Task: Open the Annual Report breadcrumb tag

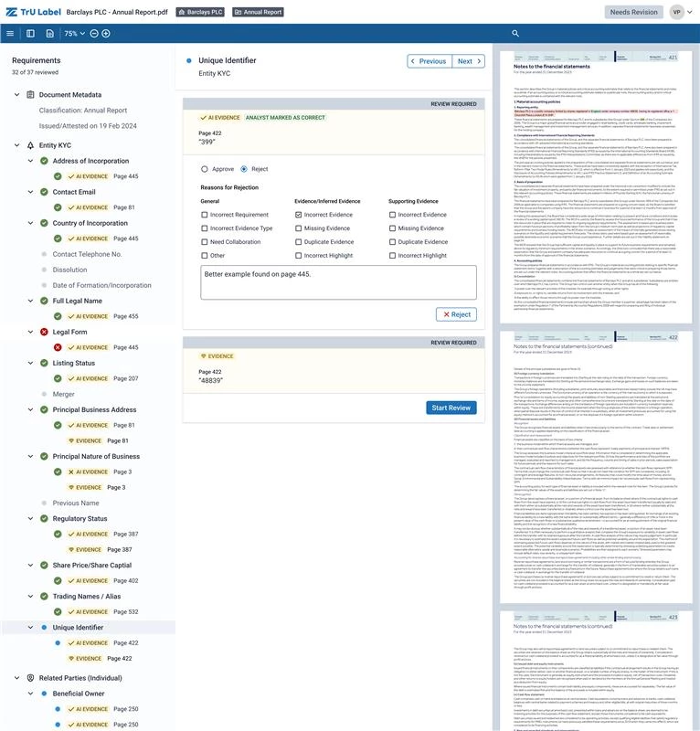Action: click(x=258, y=12)
